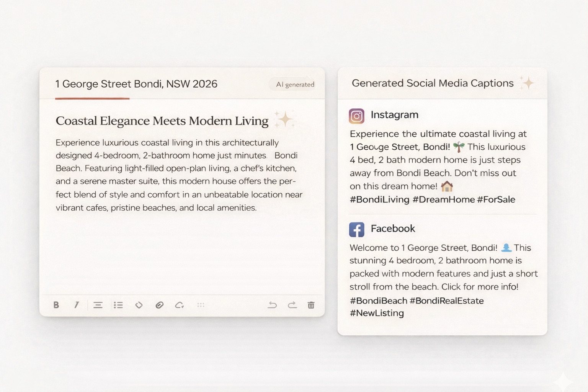588x392 pixels.
Task: Click the cloud icon in editor toolbar
Action: (180, 305)
